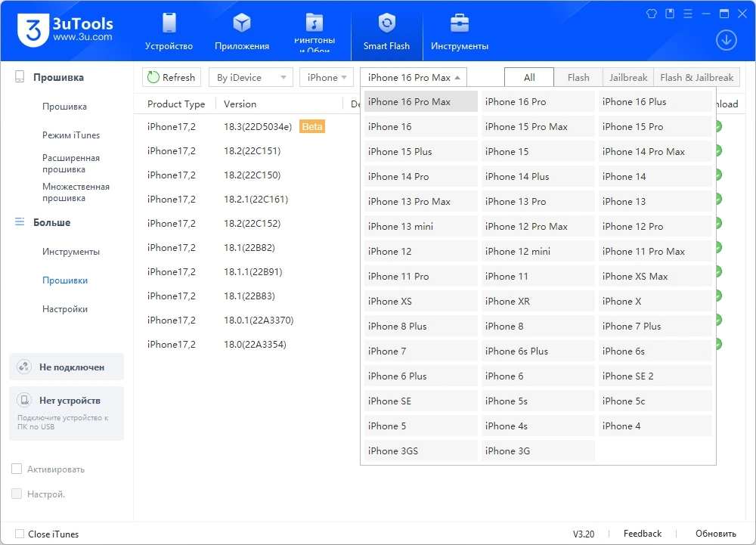Choose iPhone 12 Pro Max from list
The image size is (756, 545).
[x=538, y=227]
